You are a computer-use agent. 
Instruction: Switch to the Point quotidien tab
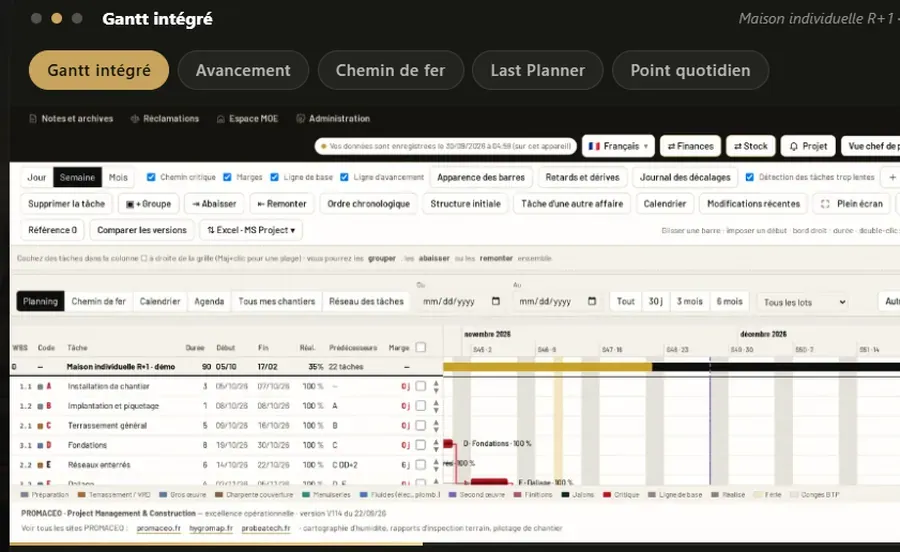pyautogui.click(x=690, y=70)
